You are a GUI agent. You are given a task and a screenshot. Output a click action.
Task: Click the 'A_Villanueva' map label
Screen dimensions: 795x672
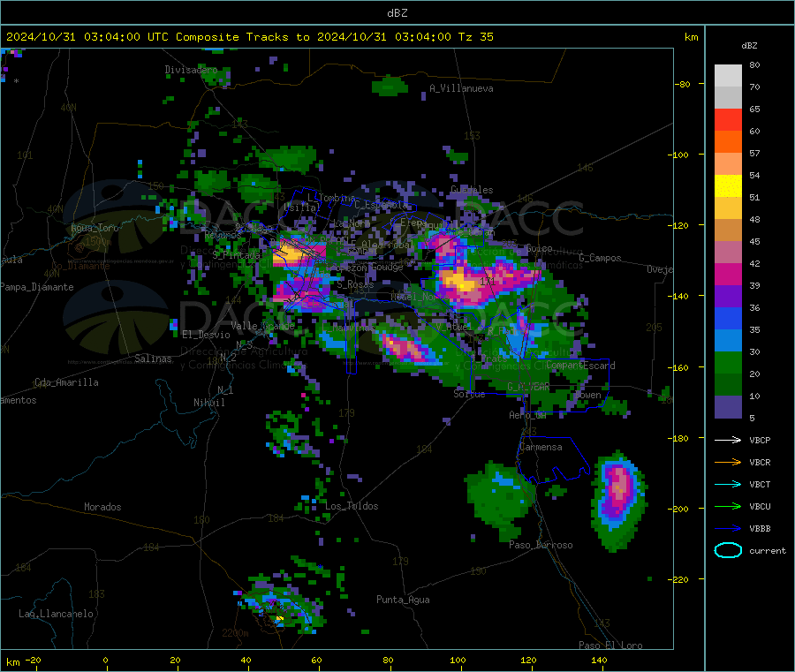tap(461, 88)
